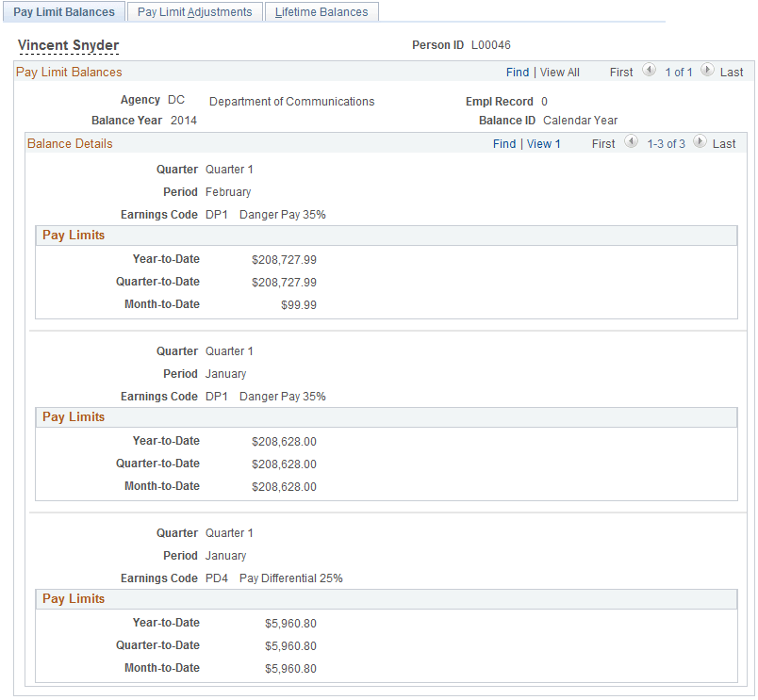
Task: Select the Pay Limit Balances tab
Action: point(63,11)
